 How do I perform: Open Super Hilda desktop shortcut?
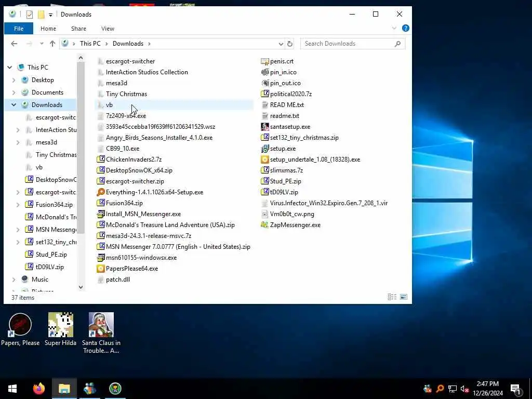click(60, 329)
